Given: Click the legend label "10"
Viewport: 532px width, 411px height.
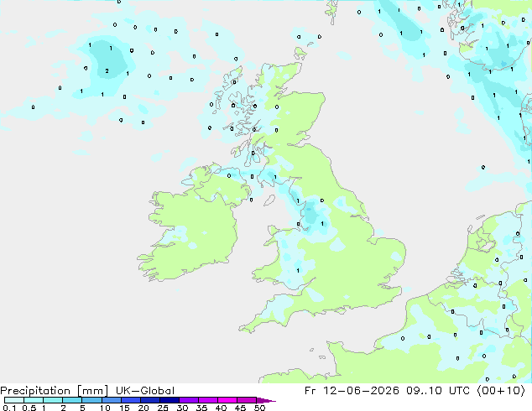Looking at the screenshot, I should coord(105,408).
